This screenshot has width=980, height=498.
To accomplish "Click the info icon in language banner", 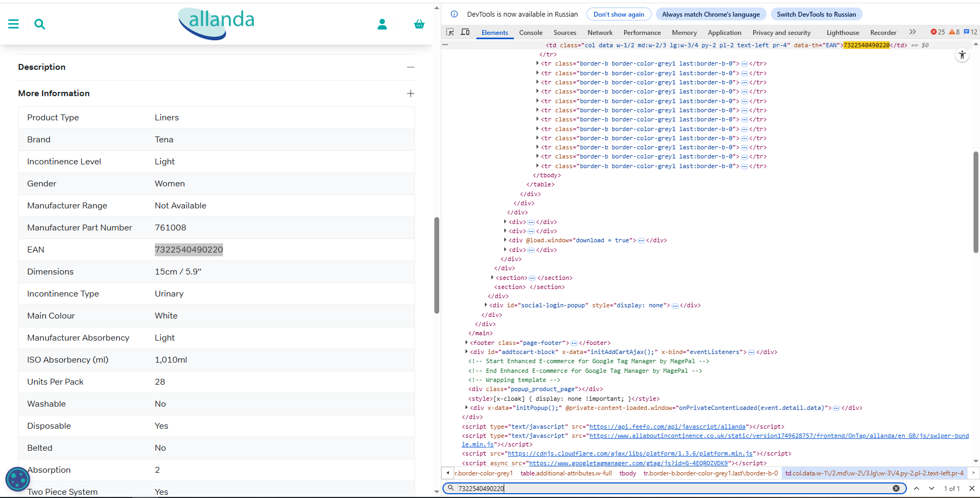I will click(x=454, y=15).
